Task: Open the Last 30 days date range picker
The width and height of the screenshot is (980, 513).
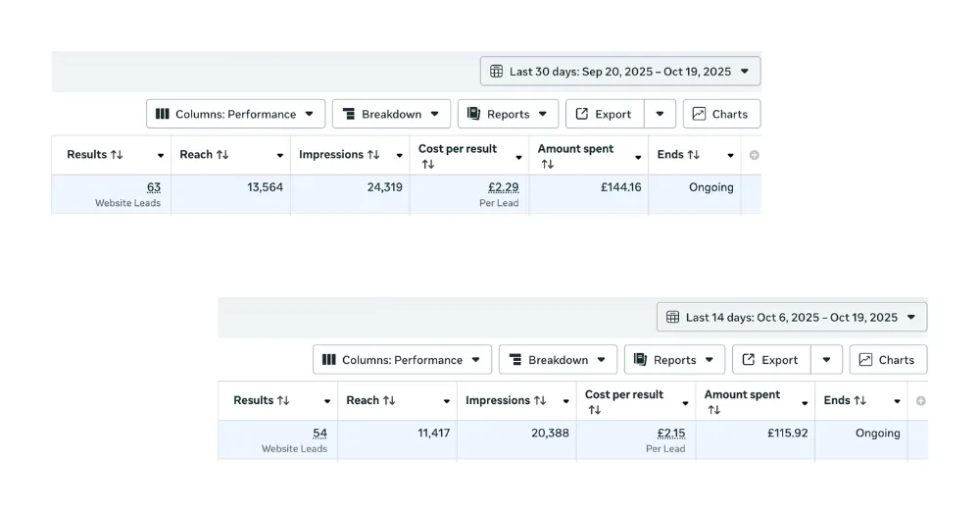Action: click(619, 72)
